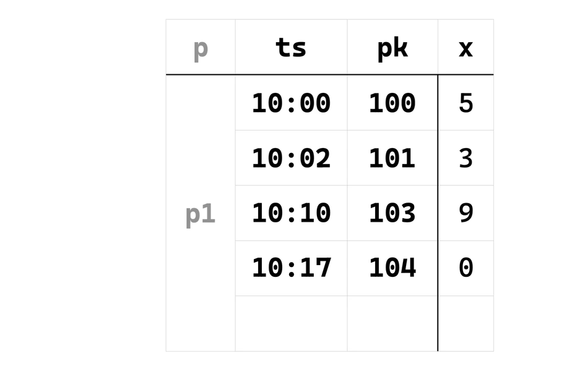Select the 10:10 timestamp cell
588x371 pixels.
click(291, 213)
